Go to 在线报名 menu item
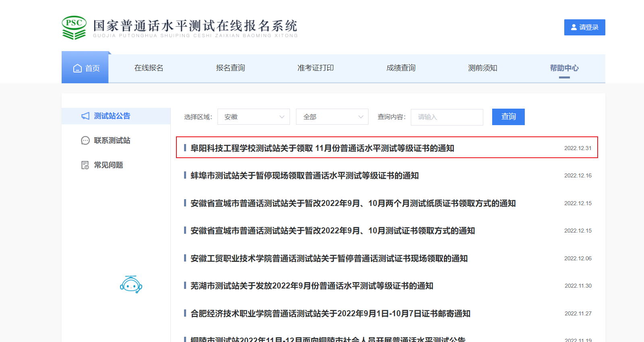Viewport: 644px width, 342px height. [149, 68]
